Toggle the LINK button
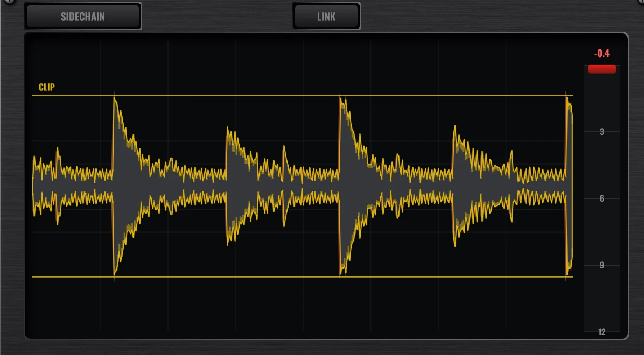Viewport: 644px width, 355px height. point(326,17)
